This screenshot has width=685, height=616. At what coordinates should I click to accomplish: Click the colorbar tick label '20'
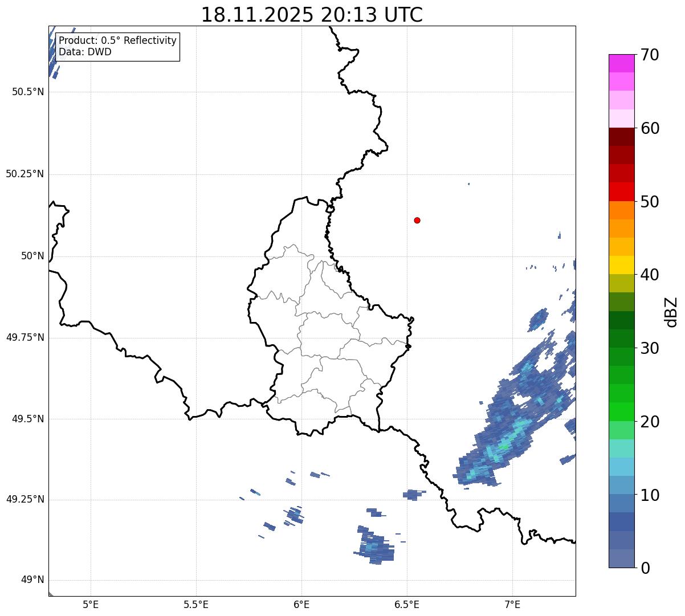pyautogui.click(x=650, y=422)
